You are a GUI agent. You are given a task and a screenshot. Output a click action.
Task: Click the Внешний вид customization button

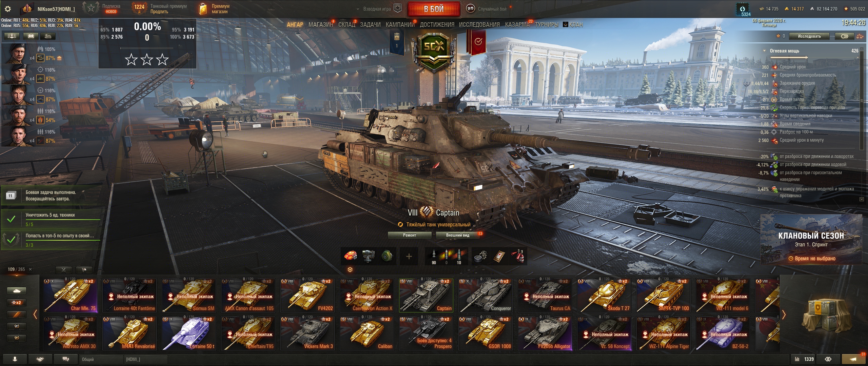458,235
